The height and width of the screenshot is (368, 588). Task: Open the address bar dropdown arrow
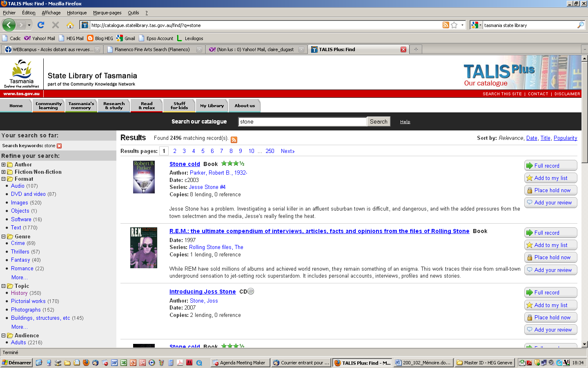462,25
